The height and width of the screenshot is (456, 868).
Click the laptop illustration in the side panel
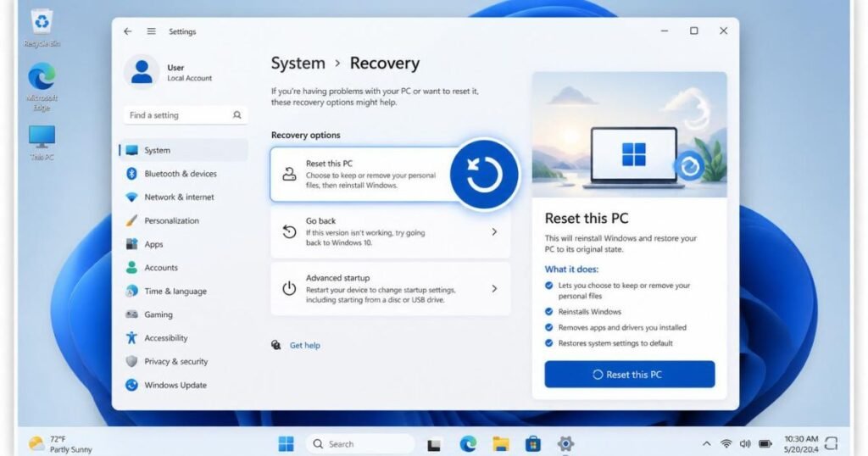click(634, 158)
